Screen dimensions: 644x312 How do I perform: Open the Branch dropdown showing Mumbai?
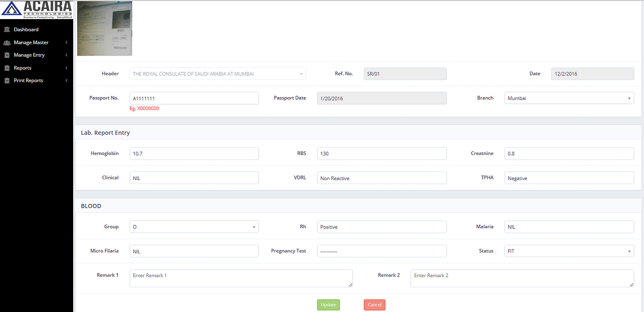569,98
